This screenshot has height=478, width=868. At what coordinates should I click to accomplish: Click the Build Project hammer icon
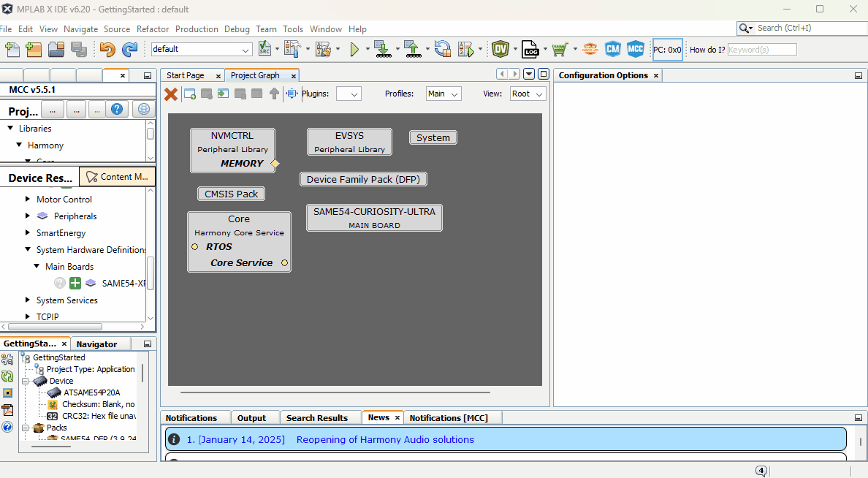292,49
